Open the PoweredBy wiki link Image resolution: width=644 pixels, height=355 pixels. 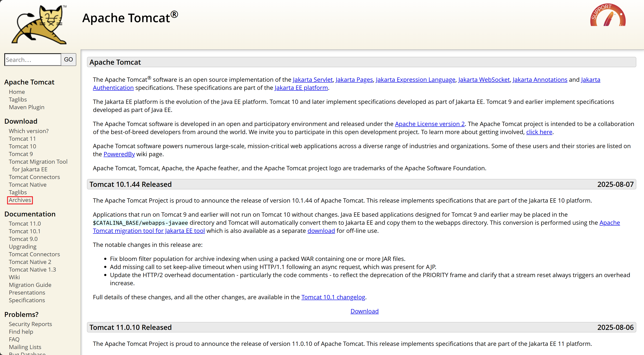click(119, 154)
